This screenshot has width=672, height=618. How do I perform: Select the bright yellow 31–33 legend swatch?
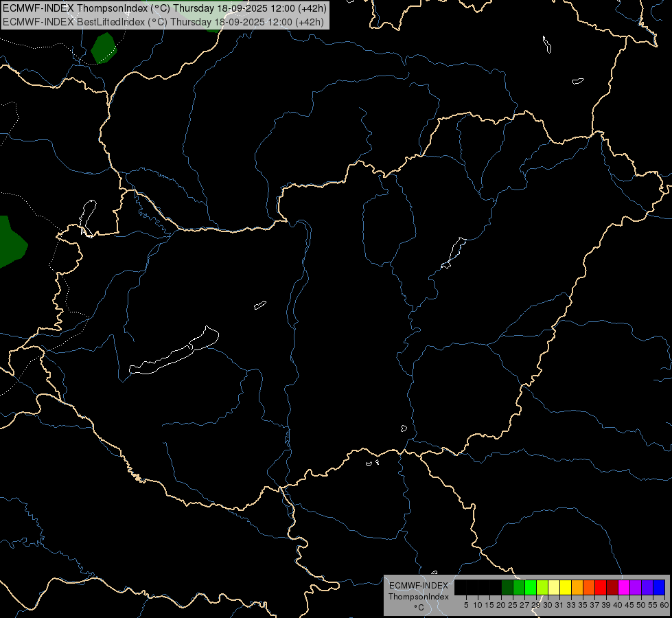coord(566,587)
